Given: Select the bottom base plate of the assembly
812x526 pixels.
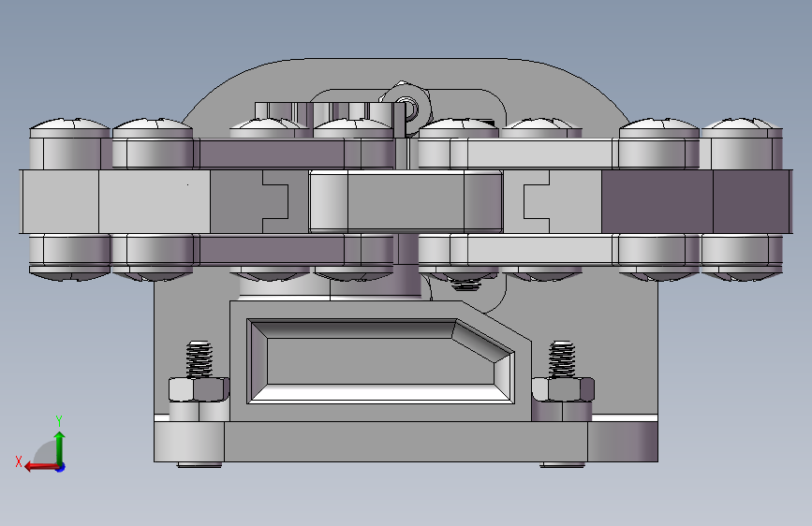Looking at the screenshot, I should [406, 441].
